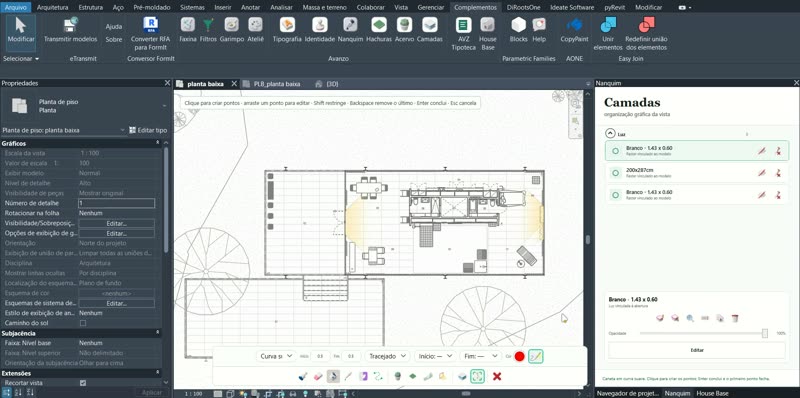Expand the Selecionar dropdown
Screen dimensions: 800x398
click(x=21, y=59)
